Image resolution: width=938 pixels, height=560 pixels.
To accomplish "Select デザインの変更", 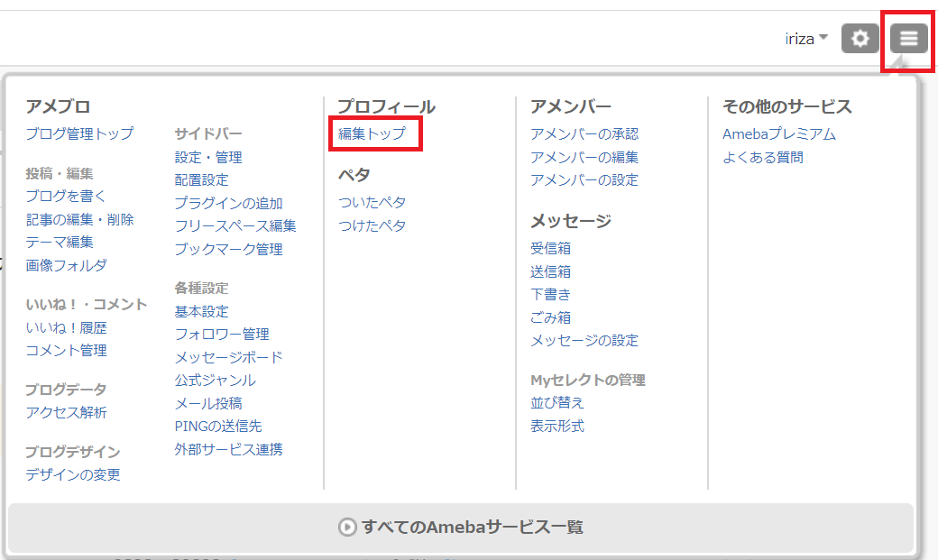I will click(x=72, y=475).
